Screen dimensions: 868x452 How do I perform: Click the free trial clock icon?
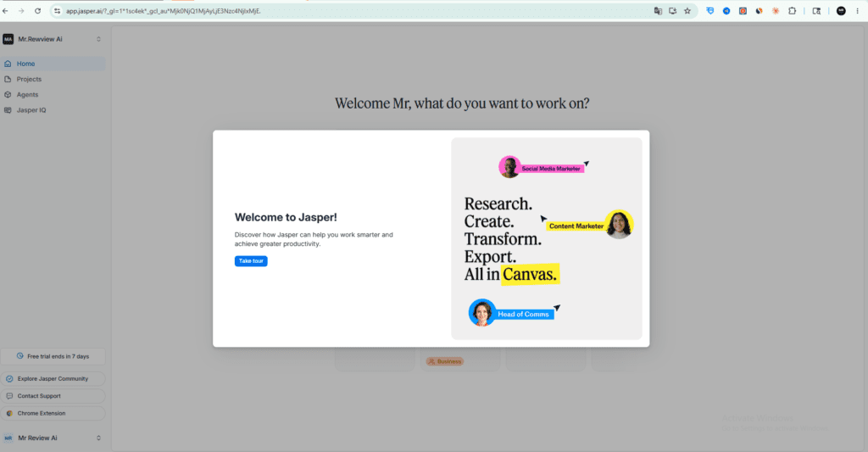pyautogui.click(x=20, y=356)
